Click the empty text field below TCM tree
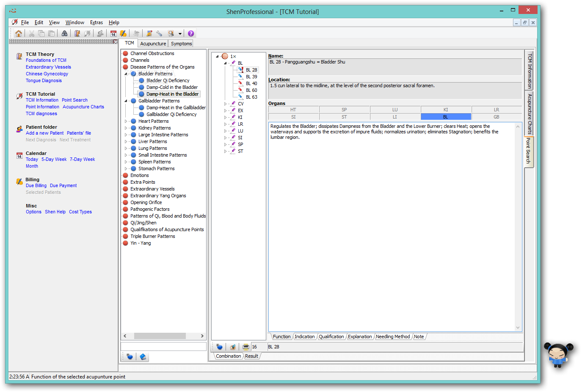Image resolution: width=582 pixels, height=392 pixels. (x=163, y=346)
